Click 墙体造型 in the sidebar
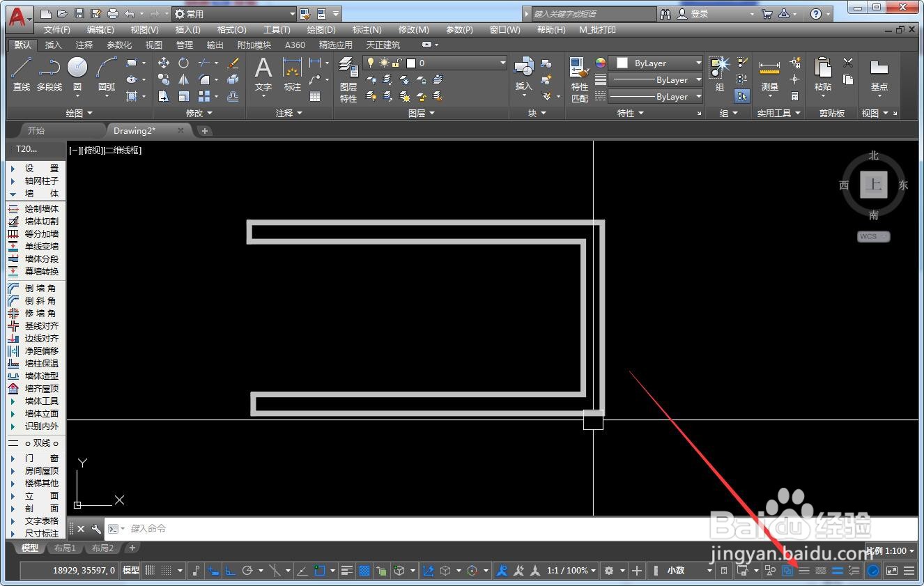This screenshot has width=924, height=586. tap(33, 376)
